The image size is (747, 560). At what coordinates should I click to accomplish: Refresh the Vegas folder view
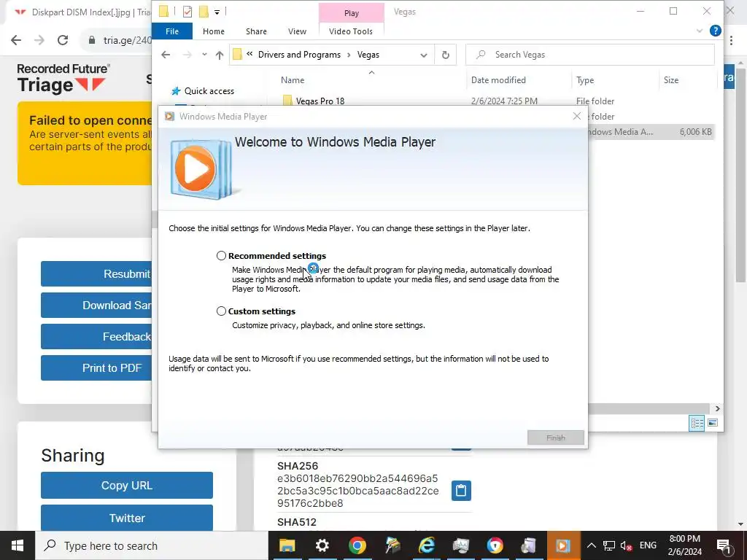(x=446, y=55)
